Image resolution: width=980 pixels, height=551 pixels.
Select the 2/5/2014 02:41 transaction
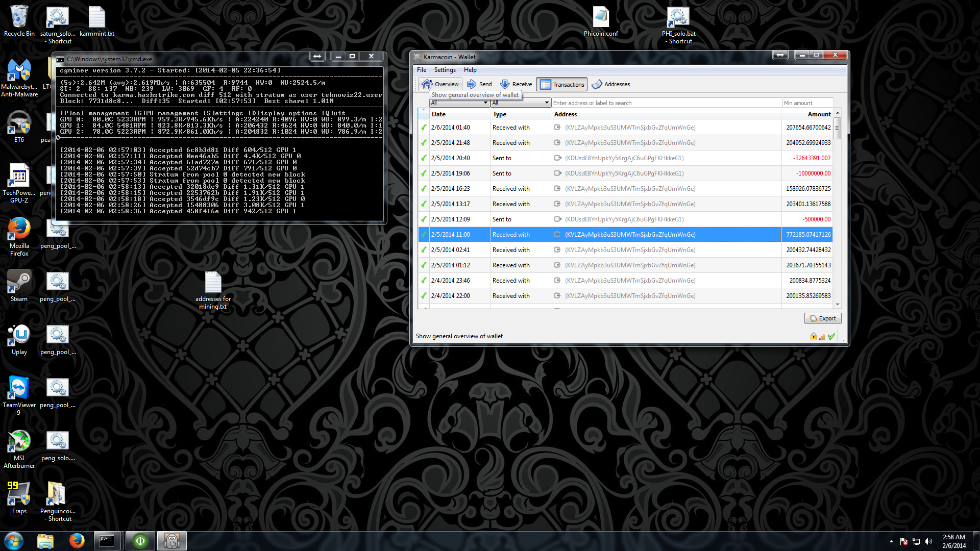625,250
